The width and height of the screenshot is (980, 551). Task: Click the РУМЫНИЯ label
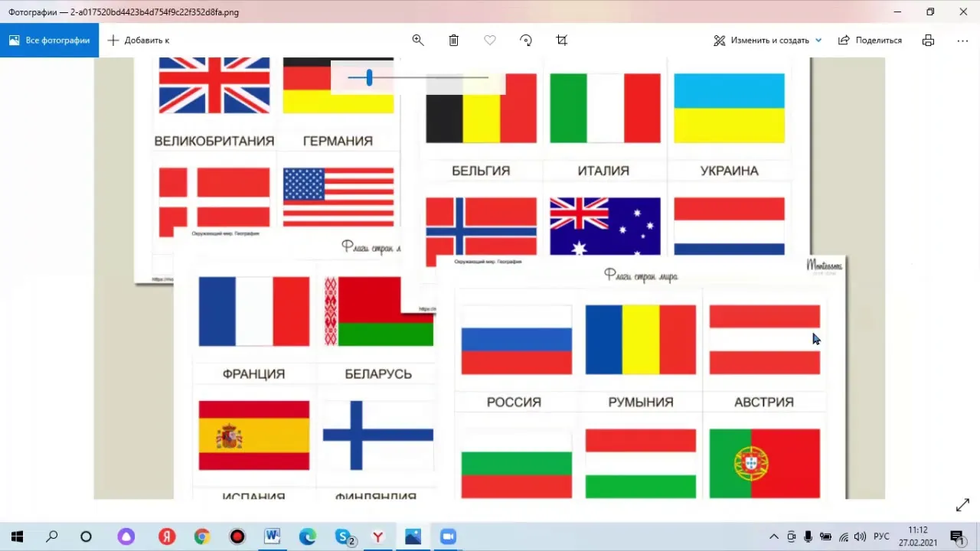pyautogui.click(x=641, y=402)
